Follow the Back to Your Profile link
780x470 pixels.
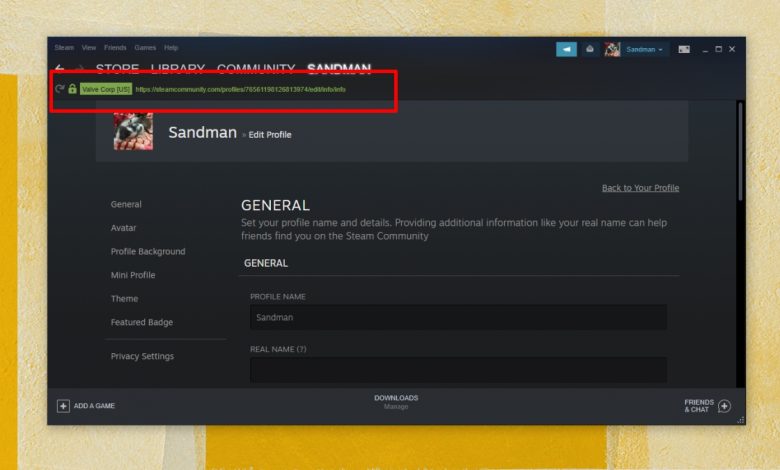pyautogui.click(x=640, y=188)
